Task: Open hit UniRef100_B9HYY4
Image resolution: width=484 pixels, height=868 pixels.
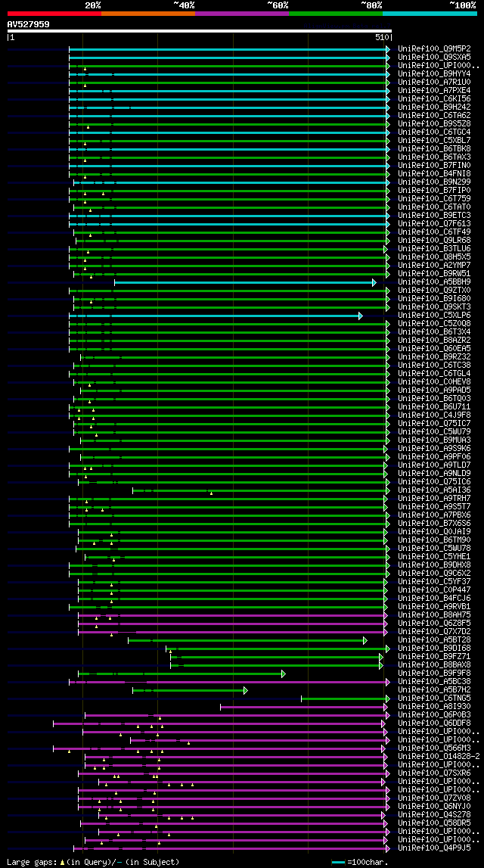Action: pyautogui.click(x=434, y=73)
